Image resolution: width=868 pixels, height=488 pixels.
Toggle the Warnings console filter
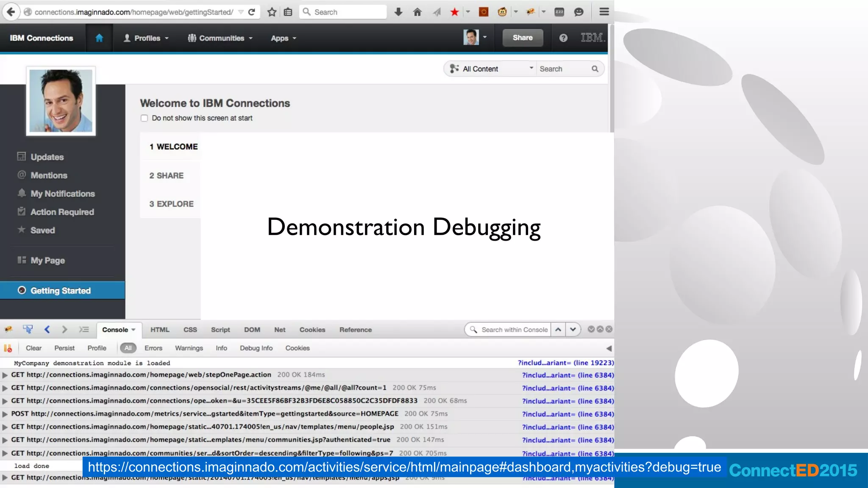tap(189, 348)
